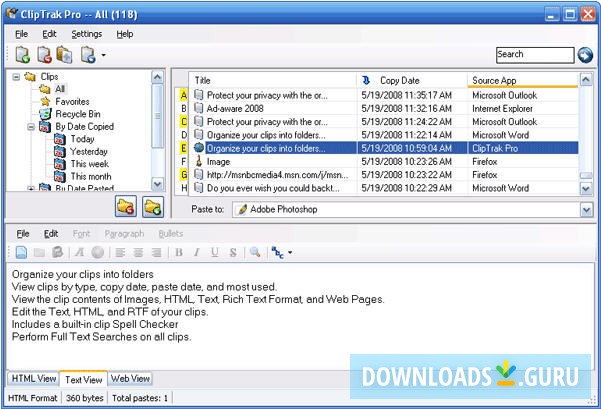Select This month filter

coord(91,176)
